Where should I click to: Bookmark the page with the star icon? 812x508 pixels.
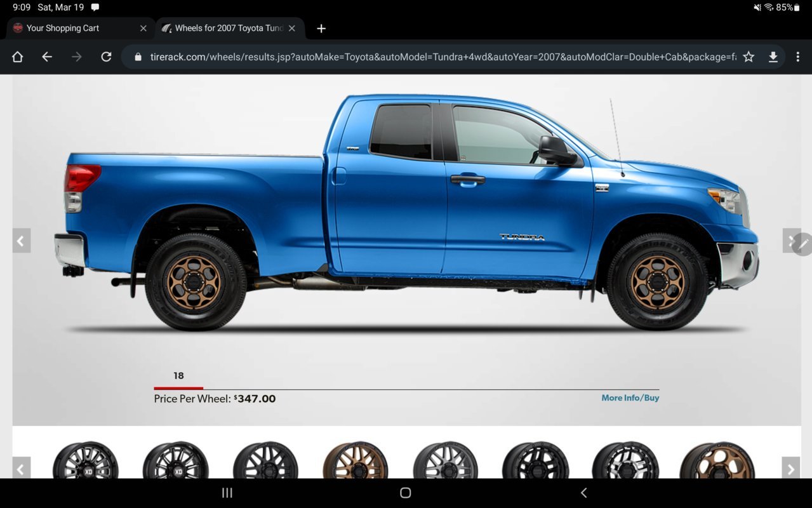click(749, 57)
